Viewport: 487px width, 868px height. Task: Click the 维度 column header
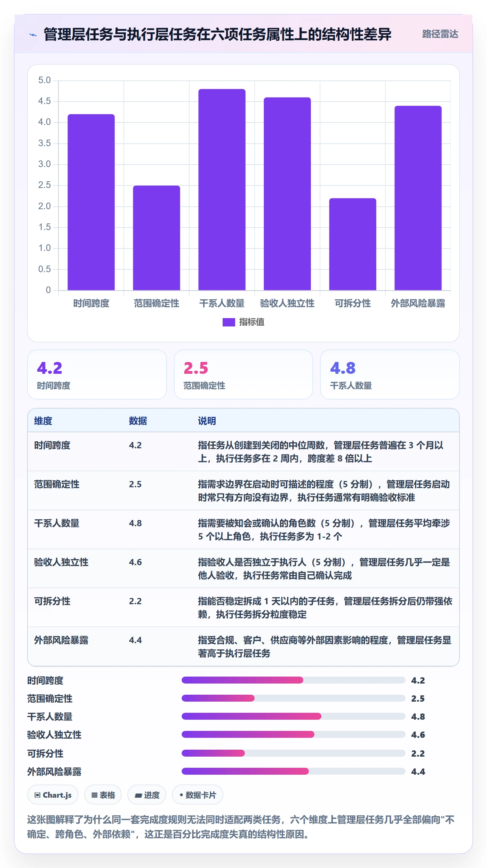43,421
